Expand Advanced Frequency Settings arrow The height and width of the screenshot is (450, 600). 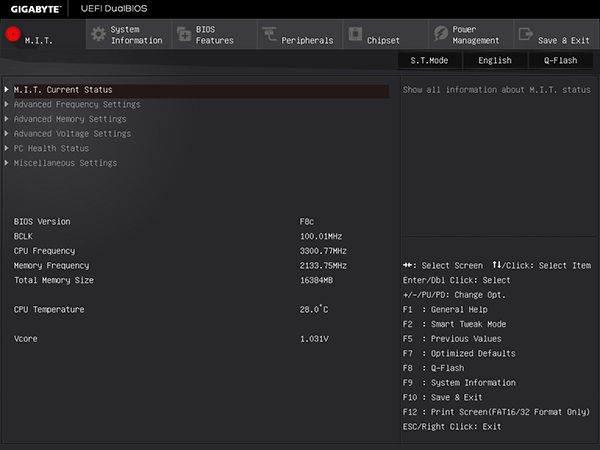click(7, 104)
